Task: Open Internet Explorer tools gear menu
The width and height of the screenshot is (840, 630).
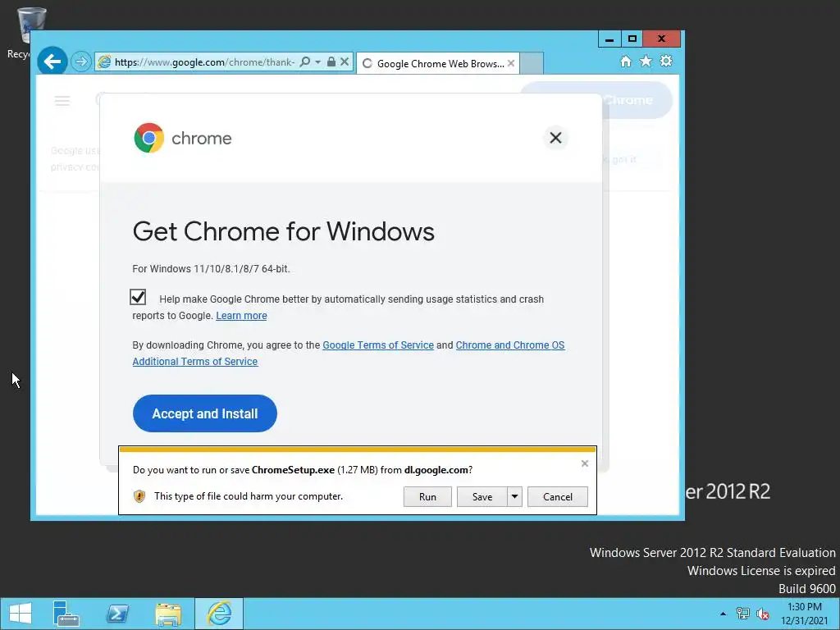Action: (x=666, y=61)
